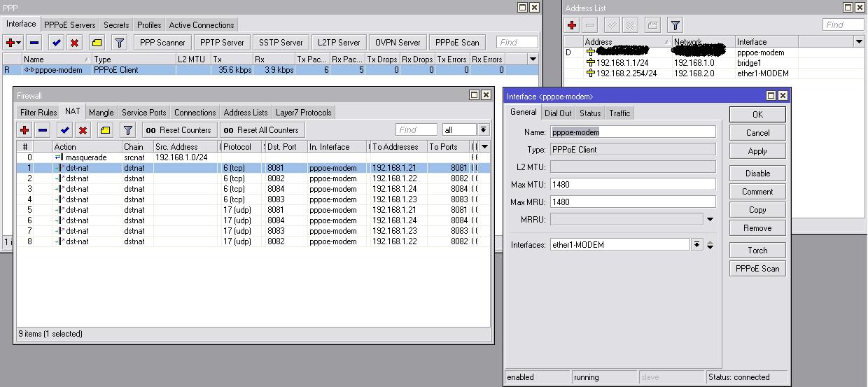Image resolution: width=868 pixels, height=387 pixels.
Task: Click the red plus add icon in Address List
Action: (573, 25)
